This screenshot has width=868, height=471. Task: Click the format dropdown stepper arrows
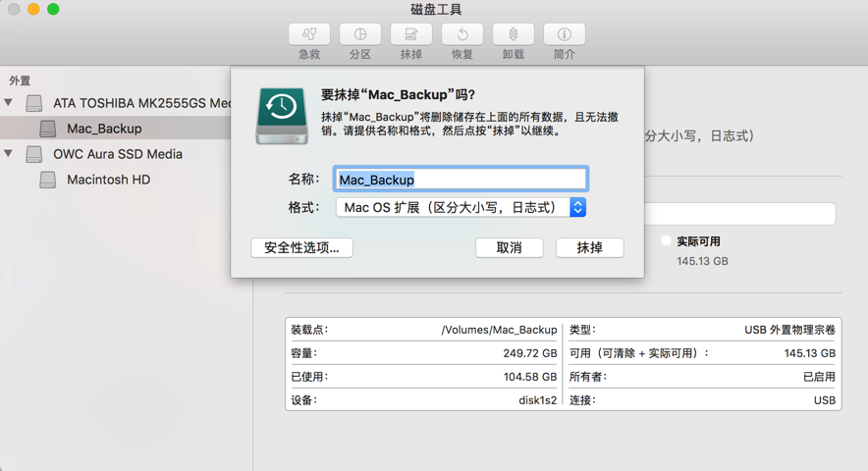578,208
